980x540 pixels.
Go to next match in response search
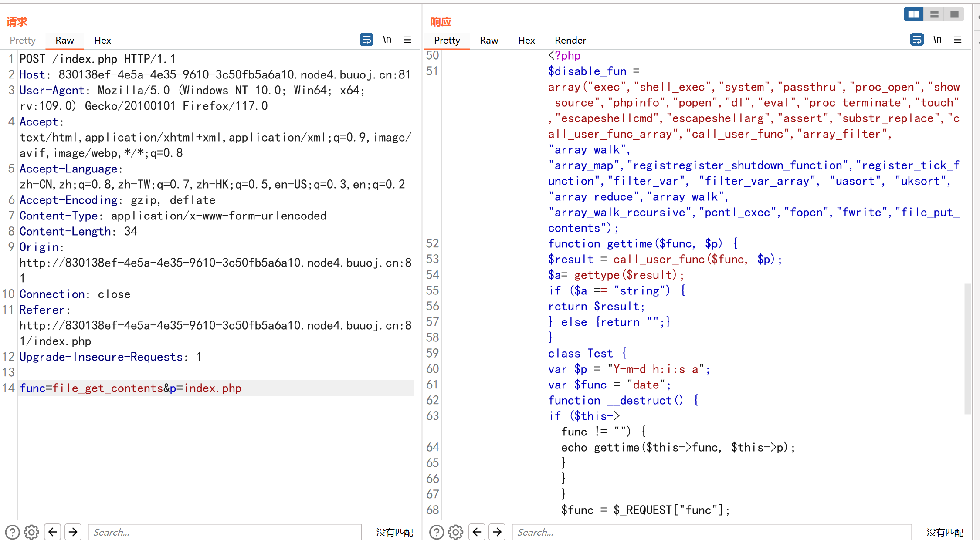498,532
